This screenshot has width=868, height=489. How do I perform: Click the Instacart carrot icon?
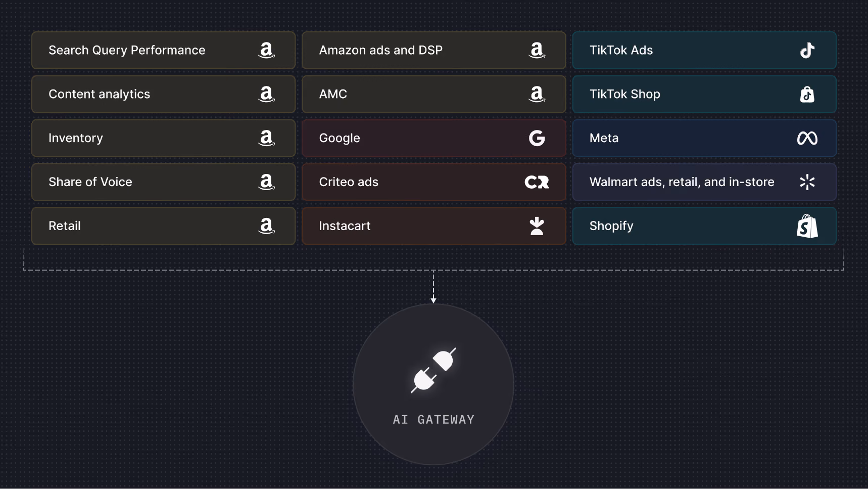[x=537, y=226]
